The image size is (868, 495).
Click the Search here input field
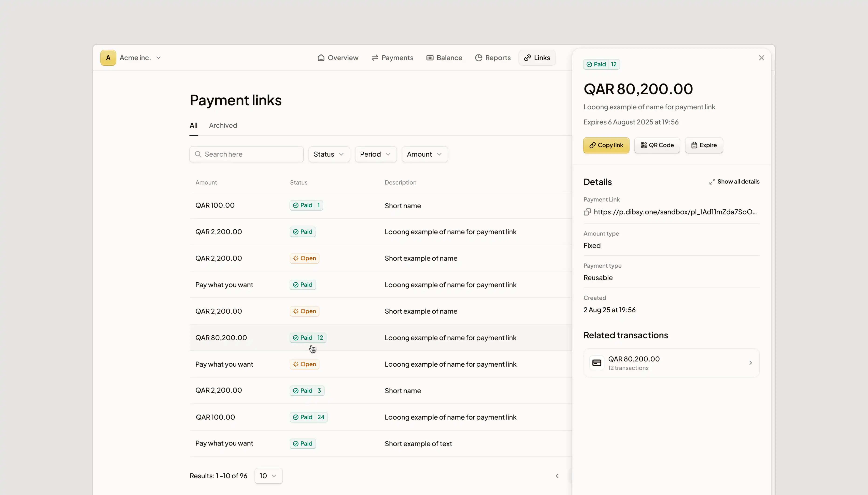tap(246, 154)
